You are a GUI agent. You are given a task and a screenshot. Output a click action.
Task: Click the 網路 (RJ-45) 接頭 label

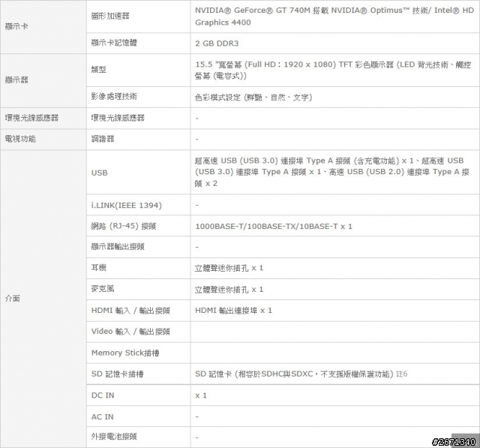pyautogui.click(x=124, y=227)
